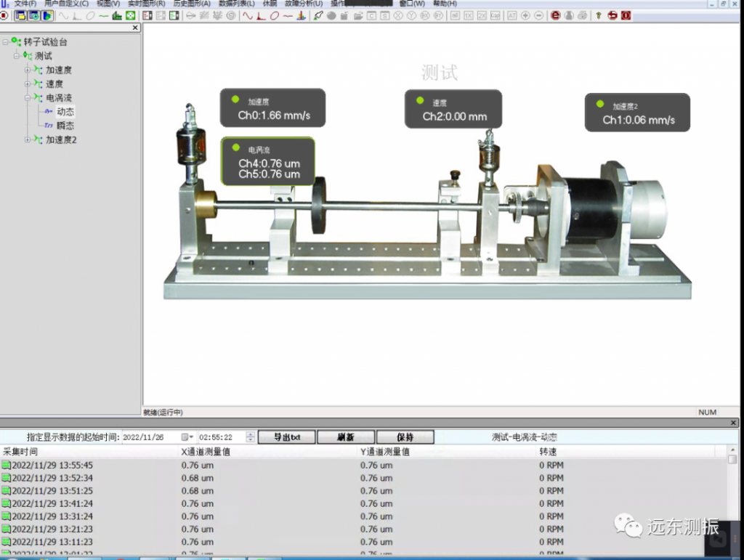This screenshot has width=744, height=560.
Task: Select 瞬态 item in the tree
Action: coord(65,126)
